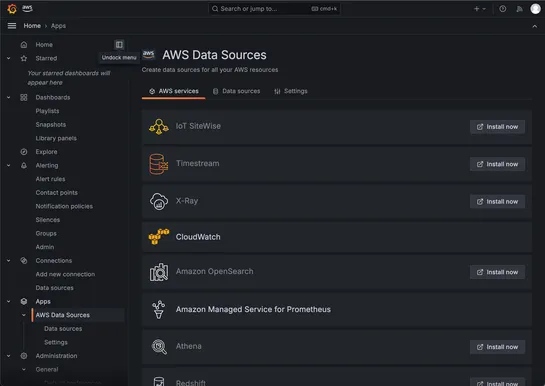
Task: Click the Home house icon in sidebar
Action: click(24, 44)
